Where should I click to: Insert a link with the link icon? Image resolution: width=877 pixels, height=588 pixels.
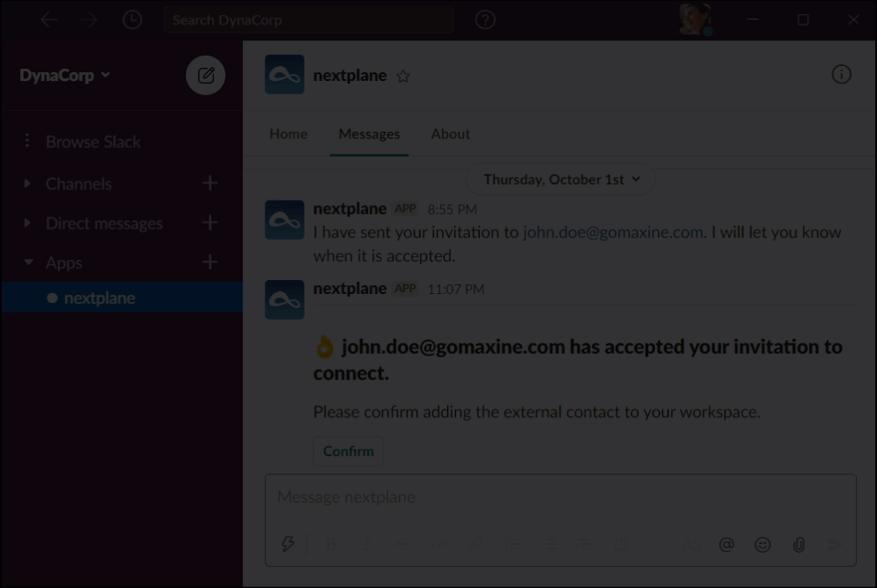(x=475, y=544)
